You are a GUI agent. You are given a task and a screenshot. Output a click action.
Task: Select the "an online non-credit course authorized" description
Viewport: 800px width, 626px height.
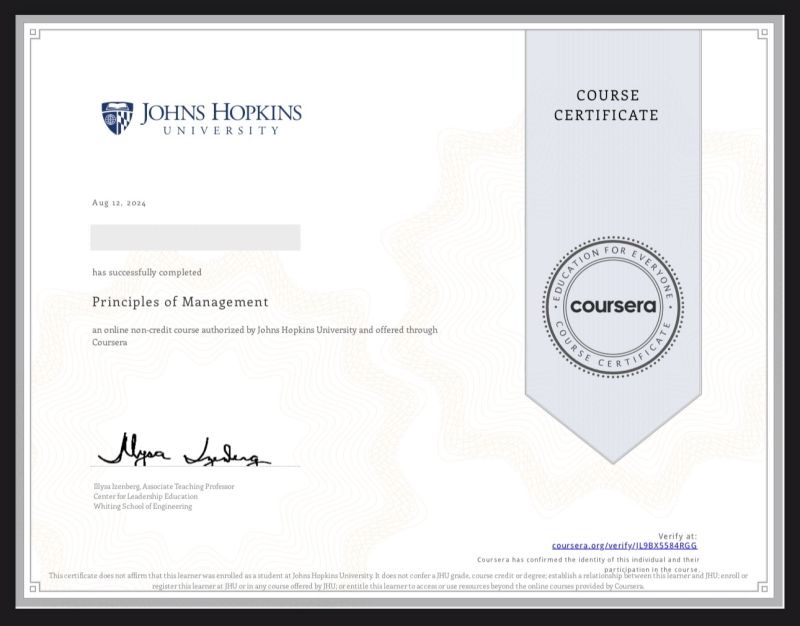pos(265,336)
